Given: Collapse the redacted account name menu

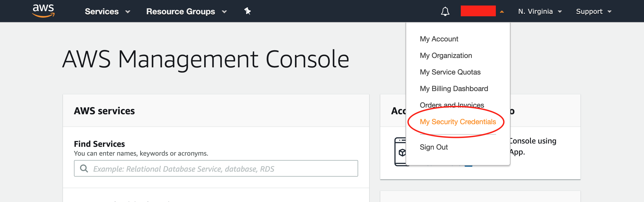Looking at the screenshot, I should pyautogui.click(x=478, y=11).
